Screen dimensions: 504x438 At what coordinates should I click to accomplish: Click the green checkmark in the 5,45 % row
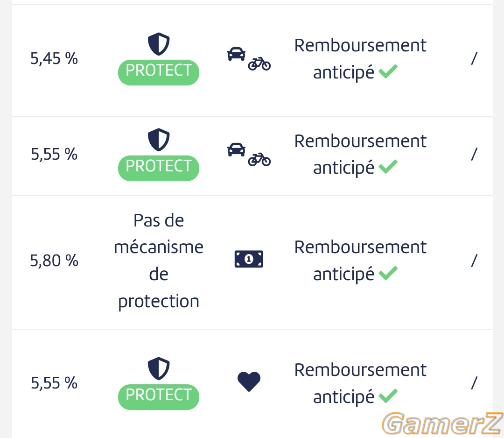pos(388,71)
